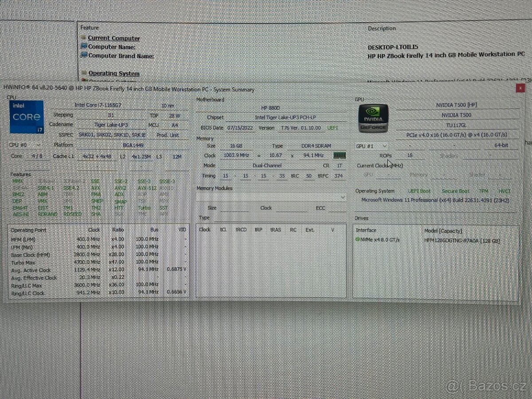The image size is (532, 399).
Task: Click the green UEFI indicator next to BIOS version
Action: 332,128
